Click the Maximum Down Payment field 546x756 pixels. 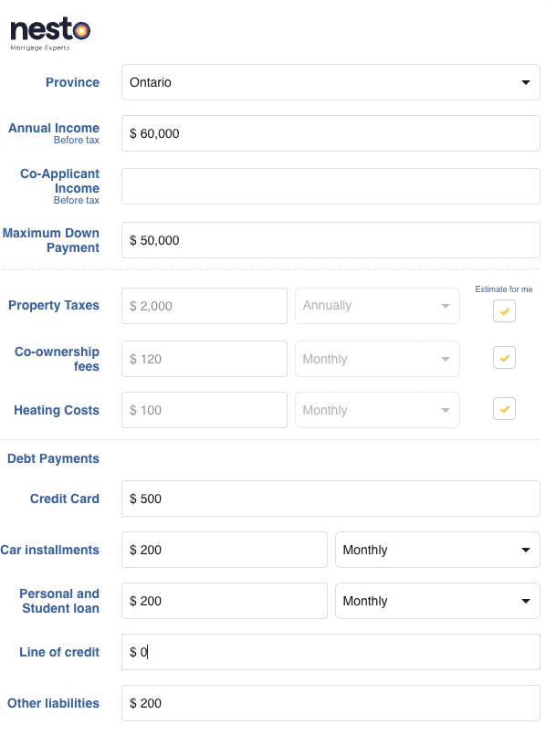pyautogui.click(x=331, y=240)
